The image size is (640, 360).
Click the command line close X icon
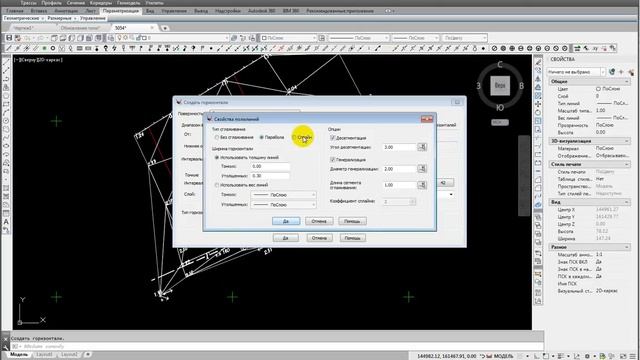click(x=6, y=338)
